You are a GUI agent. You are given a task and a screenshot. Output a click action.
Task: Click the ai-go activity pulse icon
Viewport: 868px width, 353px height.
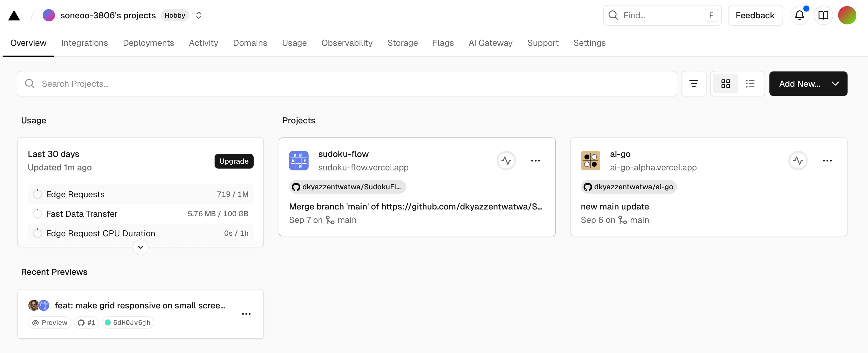[797, 161]
